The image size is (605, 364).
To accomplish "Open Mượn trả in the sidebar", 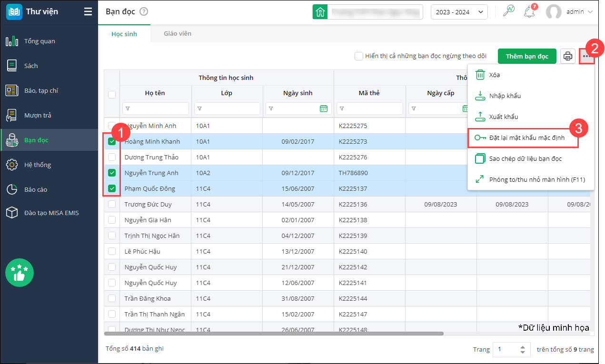I will point(38,115).
